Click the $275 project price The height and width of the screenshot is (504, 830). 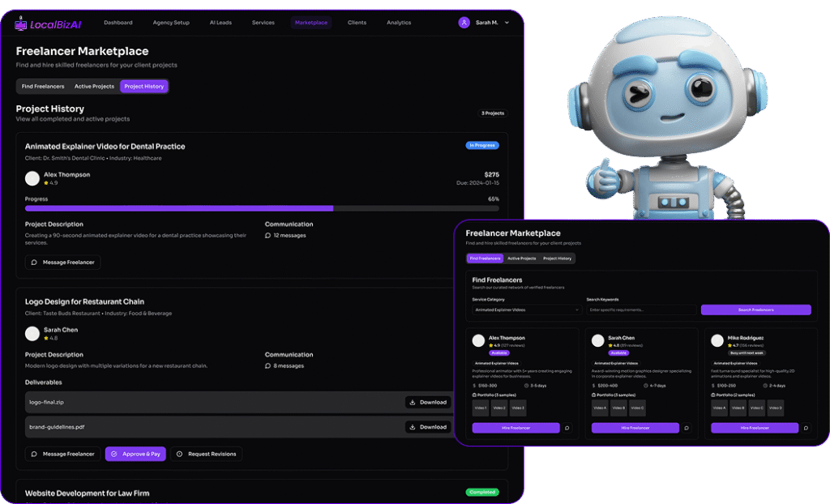point(492,174)
